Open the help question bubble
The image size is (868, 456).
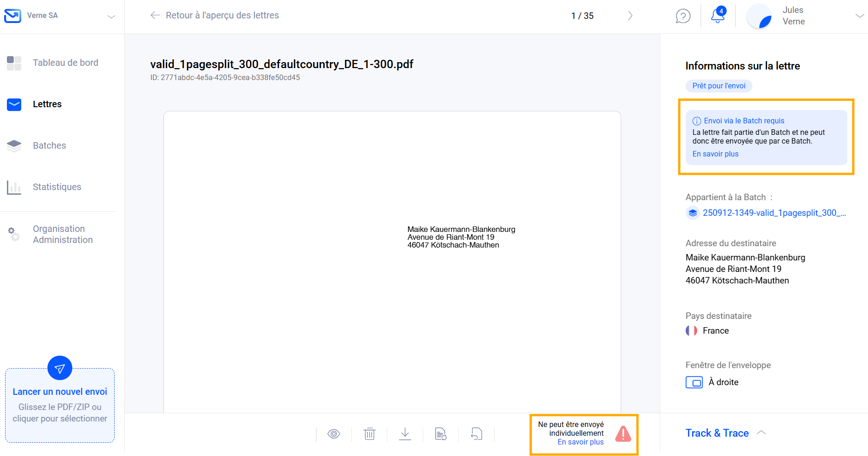coord(683,16)
